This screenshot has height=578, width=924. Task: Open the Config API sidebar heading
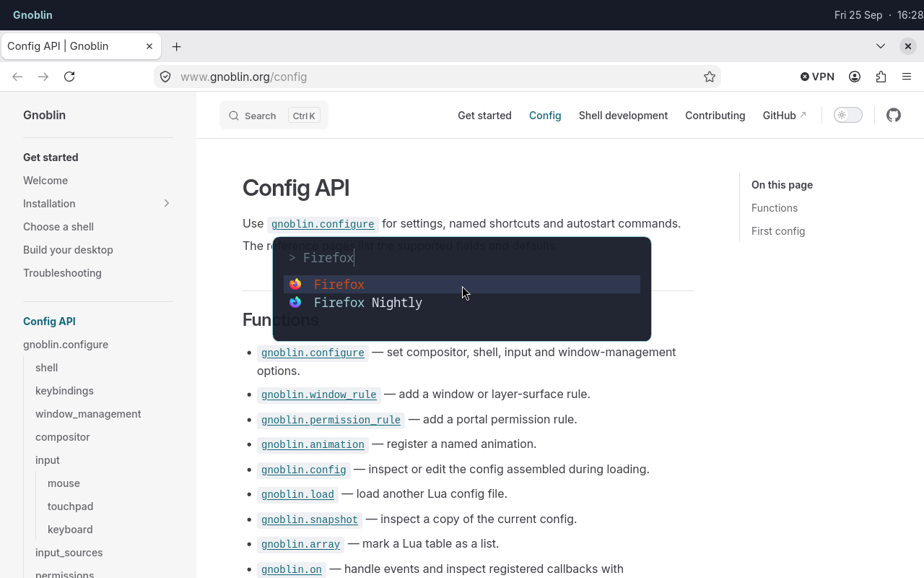click(x=49, y=322)
